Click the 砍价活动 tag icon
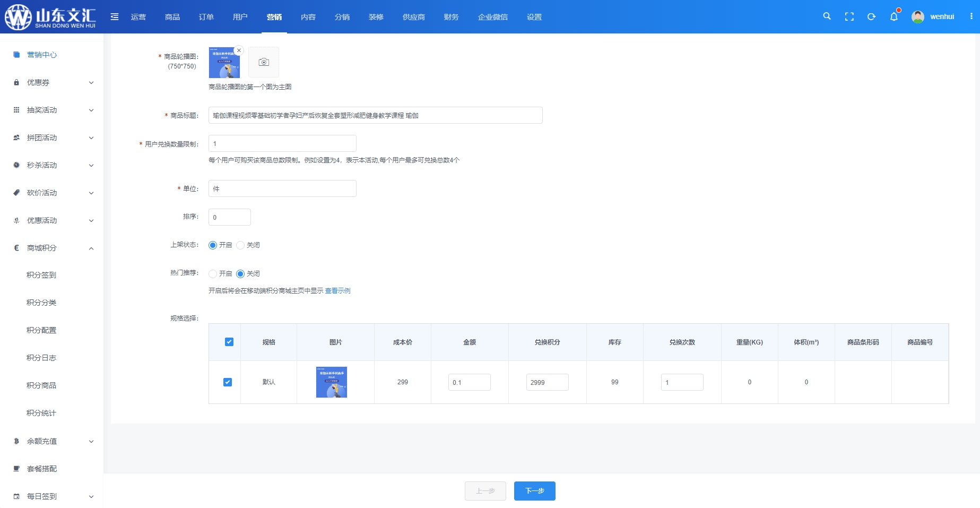The height and width of the screenshot is (508, 980). (16, 193)
